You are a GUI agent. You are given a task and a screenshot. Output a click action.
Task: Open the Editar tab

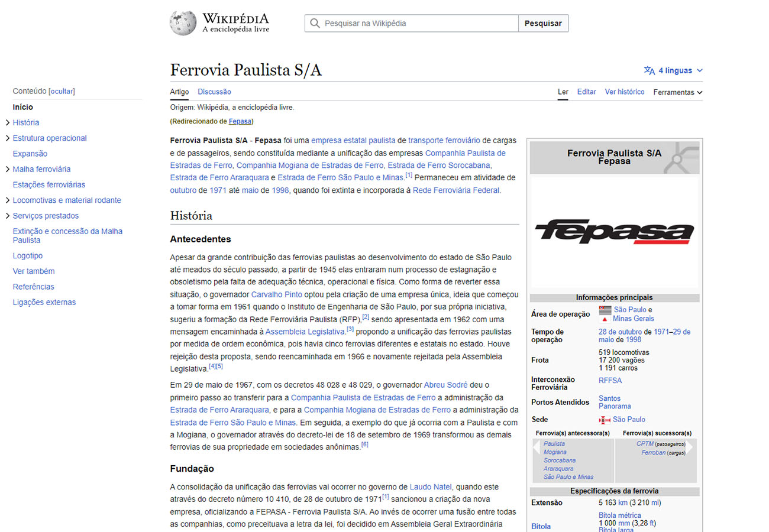click(x=586, y=92)
